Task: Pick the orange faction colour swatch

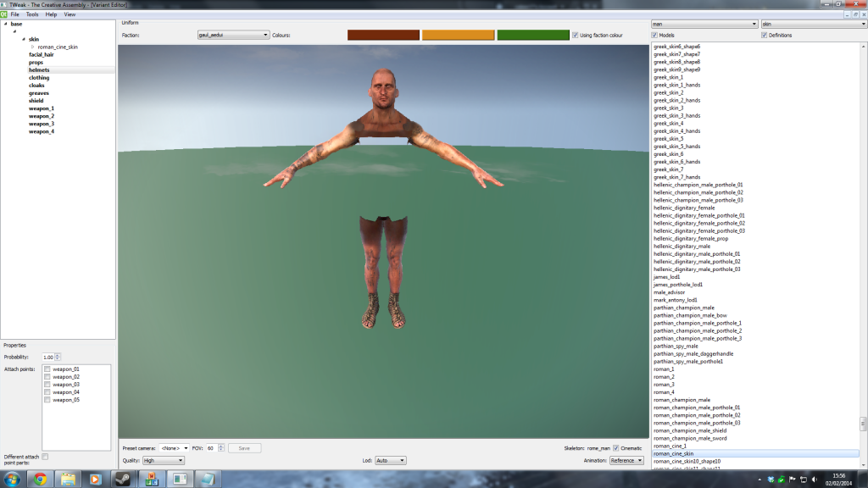Action: 458,35
